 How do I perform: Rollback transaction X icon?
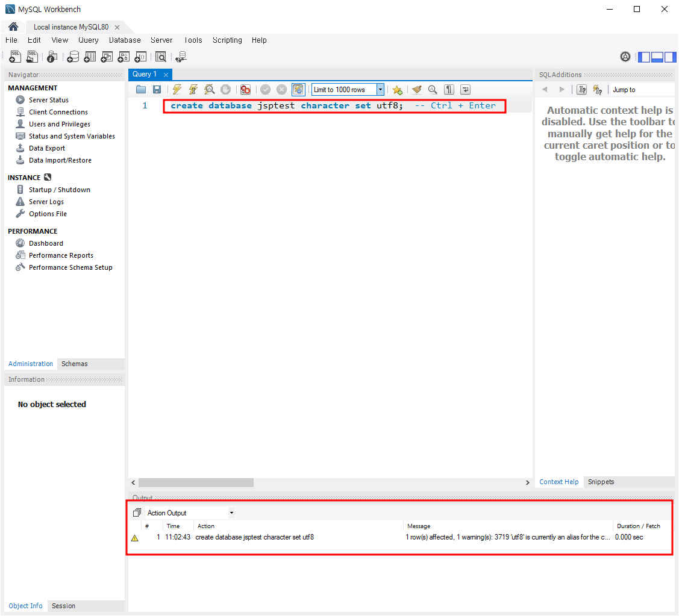coord(281,90)
